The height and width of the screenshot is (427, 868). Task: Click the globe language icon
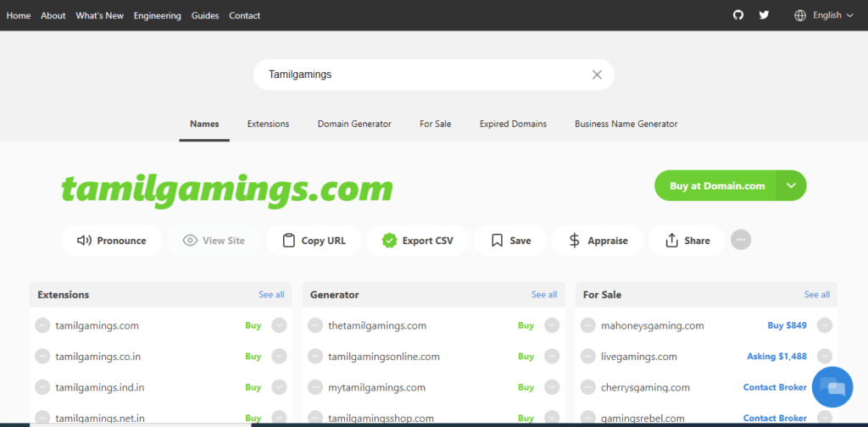coord(800,15)
